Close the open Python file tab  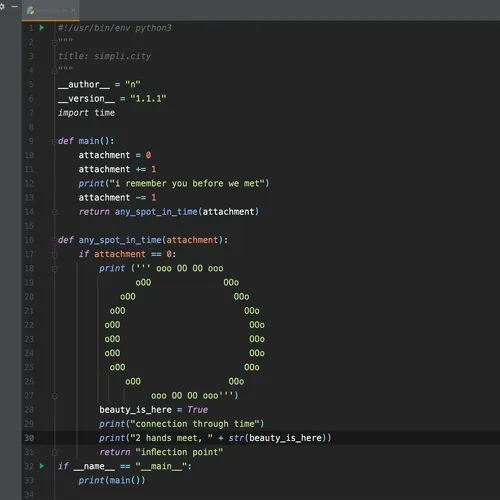[73, 10]
